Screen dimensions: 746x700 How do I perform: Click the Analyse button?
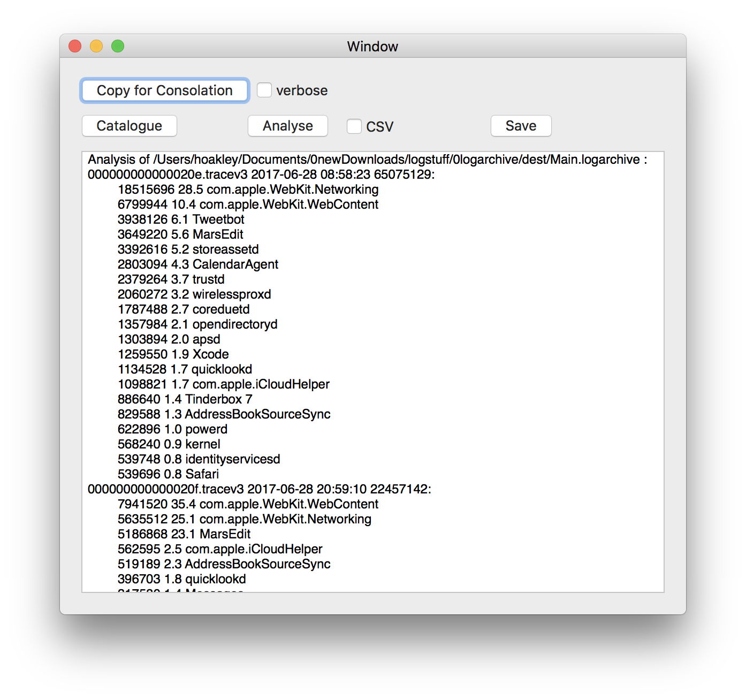pos(287,125)
